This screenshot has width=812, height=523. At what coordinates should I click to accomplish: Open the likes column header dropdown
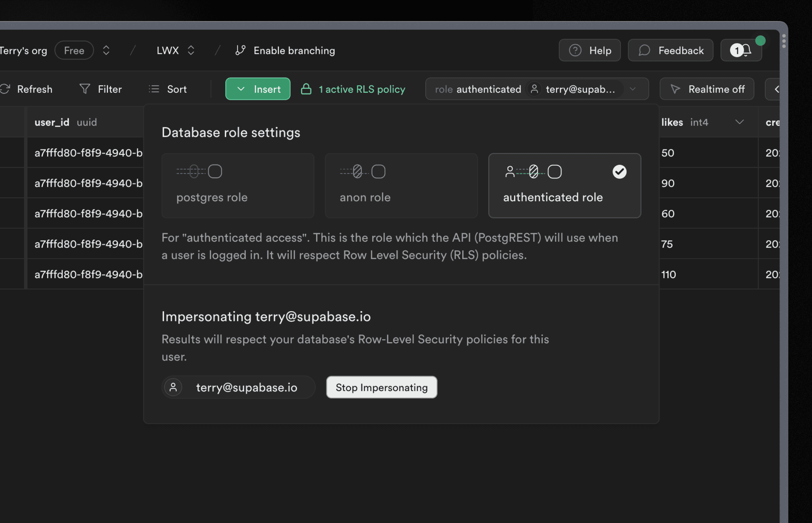pyautogui.click(x=740, y=122)
